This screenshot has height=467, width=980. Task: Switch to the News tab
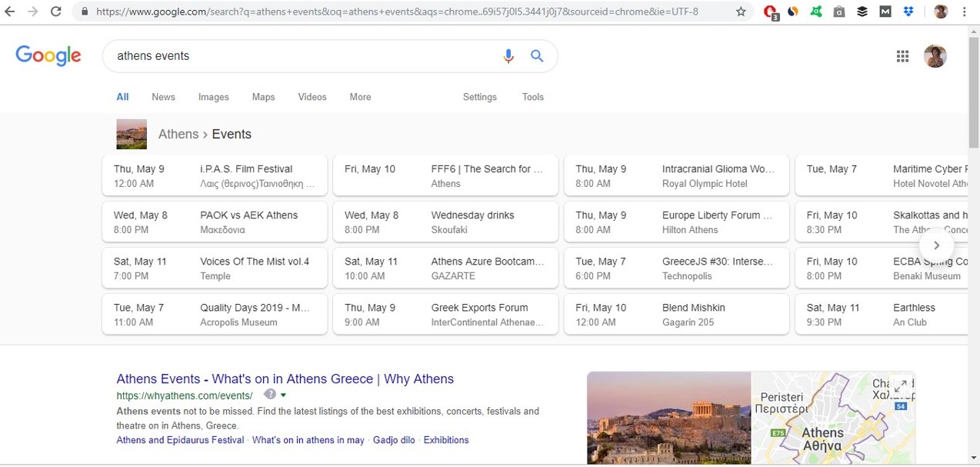point(163,97)
